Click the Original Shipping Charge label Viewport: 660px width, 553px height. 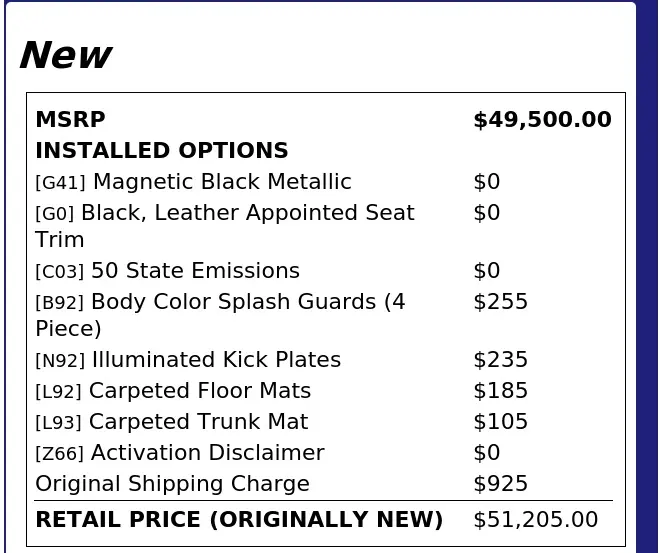pos(173,484)
